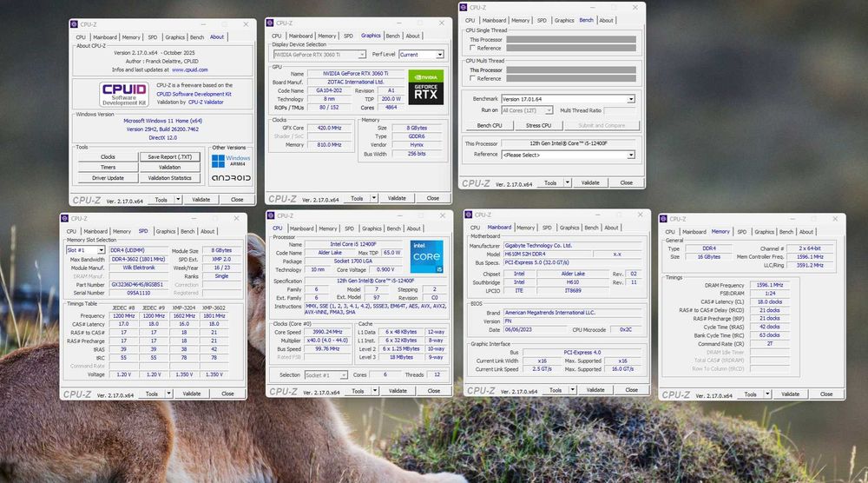Click the GPU Code Name value GA104-202
Image resolution: width=868 pixels, height=483 pixels.
click(329, 90)
